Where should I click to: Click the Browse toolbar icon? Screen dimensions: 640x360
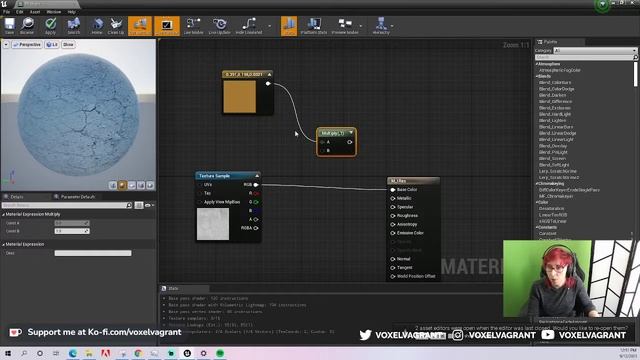point(27,26)
